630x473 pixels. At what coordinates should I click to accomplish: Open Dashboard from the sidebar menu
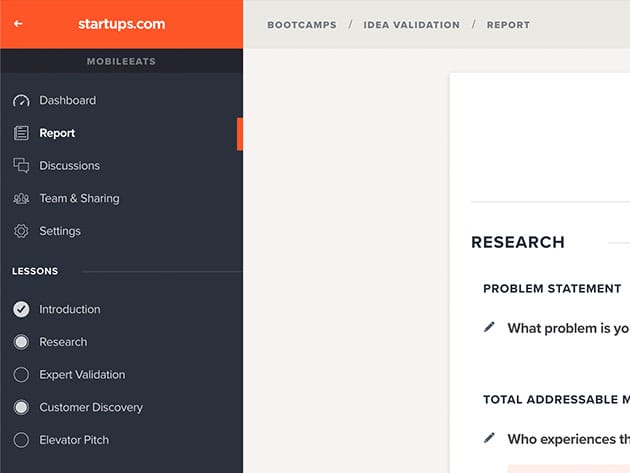67,101
